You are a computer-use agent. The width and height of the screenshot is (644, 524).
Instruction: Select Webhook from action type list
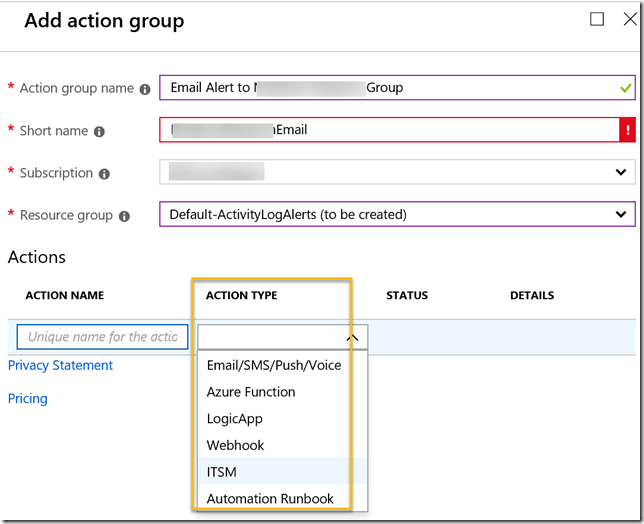tap(235, 445)
